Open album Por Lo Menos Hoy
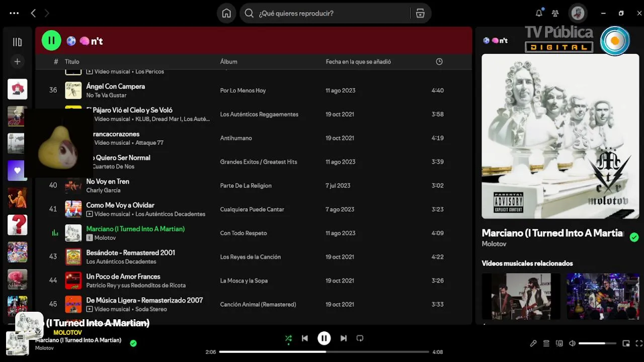 click(x=243, y=90)
